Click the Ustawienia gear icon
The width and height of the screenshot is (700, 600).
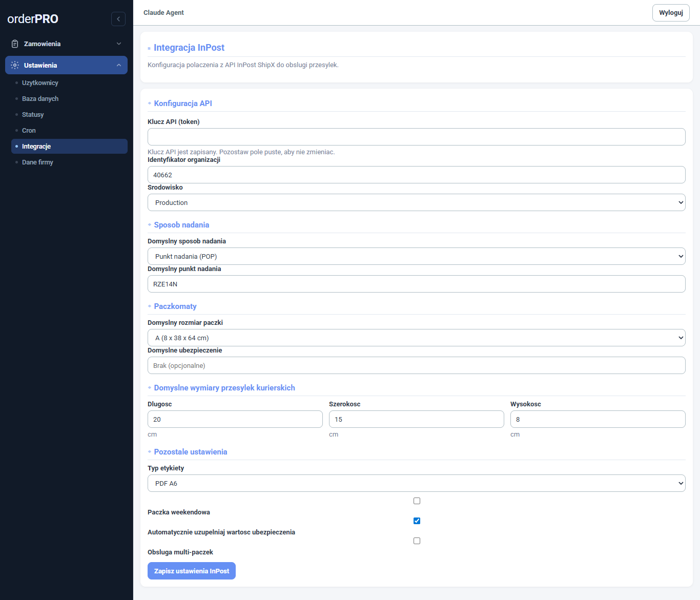point(15,65)
